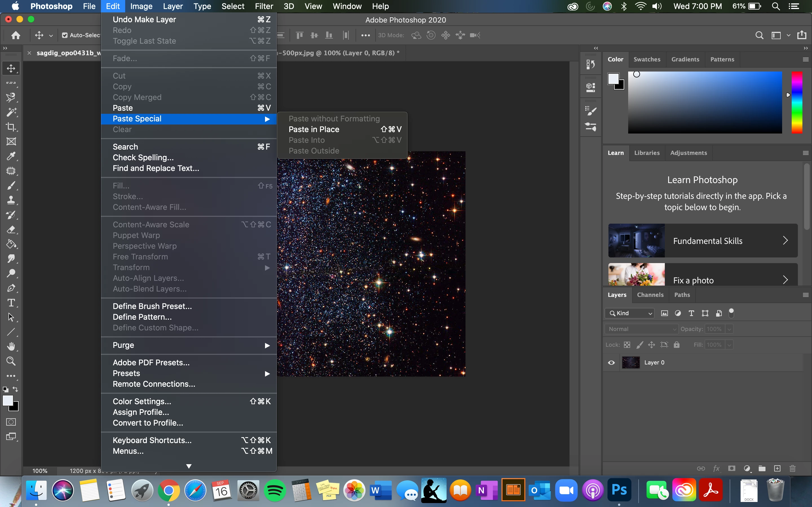Select the Clone Stamp tool
This screenshot has height=507, width=812.
tap(11, 200)
